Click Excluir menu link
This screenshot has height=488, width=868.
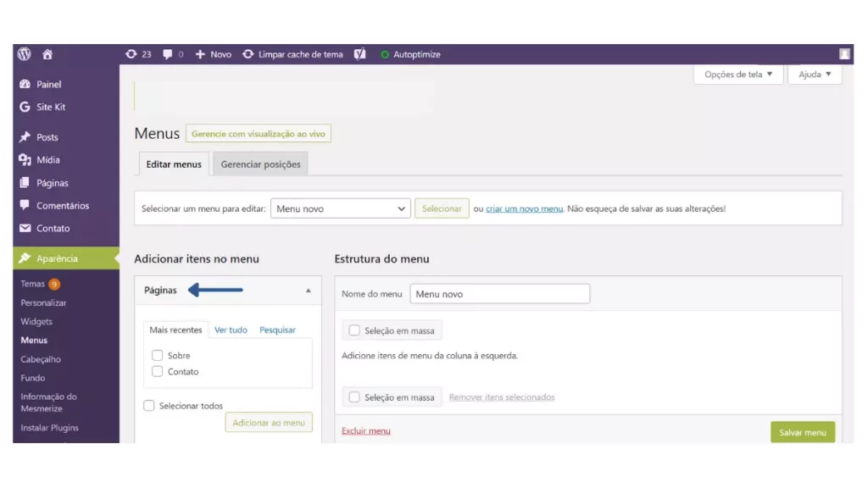click(366, 430)
